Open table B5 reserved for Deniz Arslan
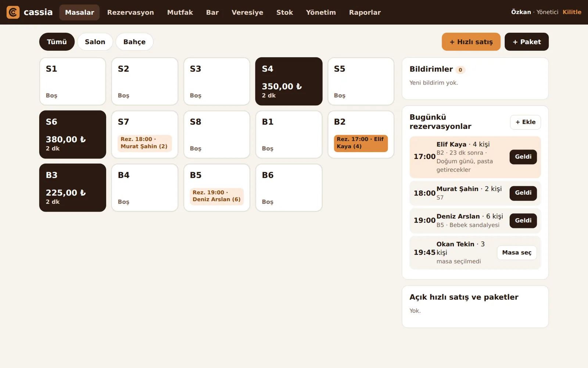 (x=217, y=188)
